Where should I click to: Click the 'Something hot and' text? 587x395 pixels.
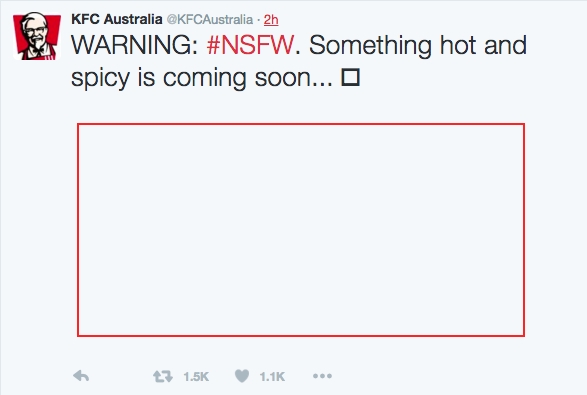(418, 45)
